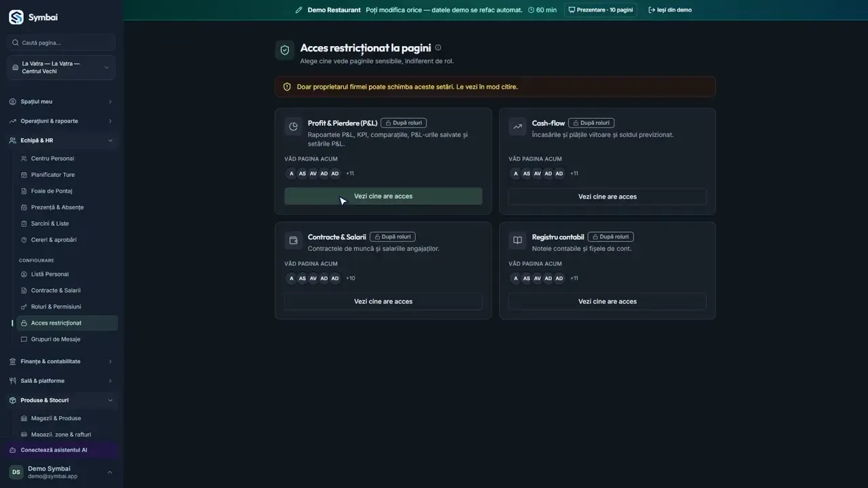Click the pie chart icon on Profit & Pierdere card
868x488 pixels.
click(294, 126)
